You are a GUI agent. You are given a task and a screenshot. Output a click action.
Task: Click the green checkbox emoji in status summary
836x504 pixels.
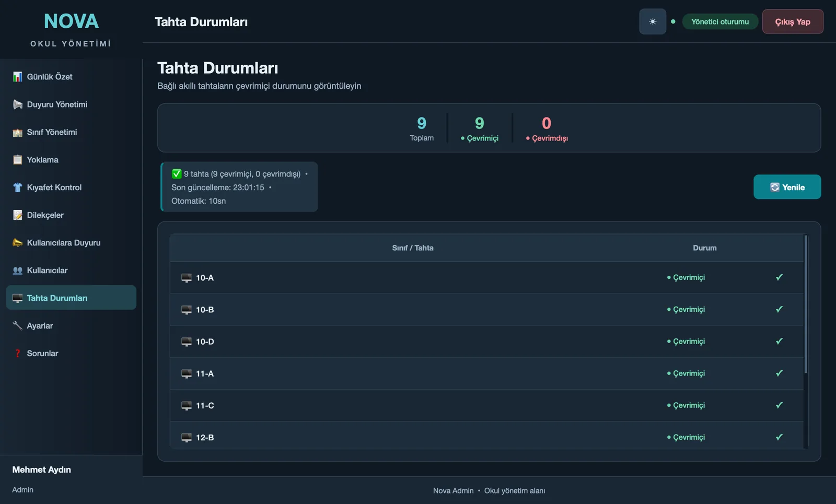click(177, 174)
